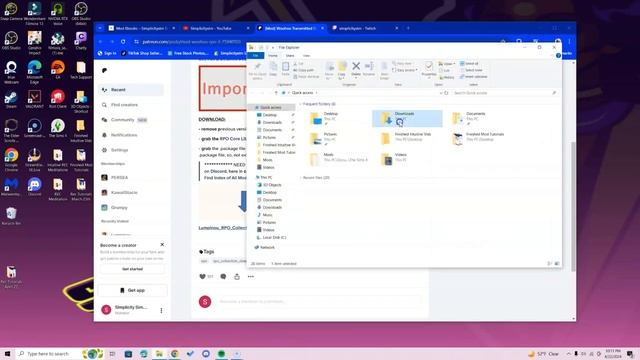This screenshot has width=640, height=360.
Task: Click the heart like icon under post
Action: click(x=202, y=276)
